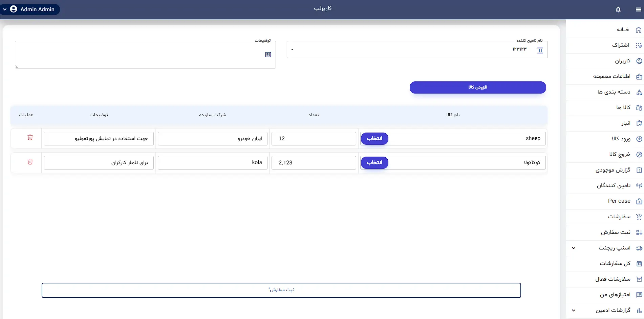Open ثبت سفارش in the sidebar
Viewport: 644px width, 319px height.
[x=605, y=233]
